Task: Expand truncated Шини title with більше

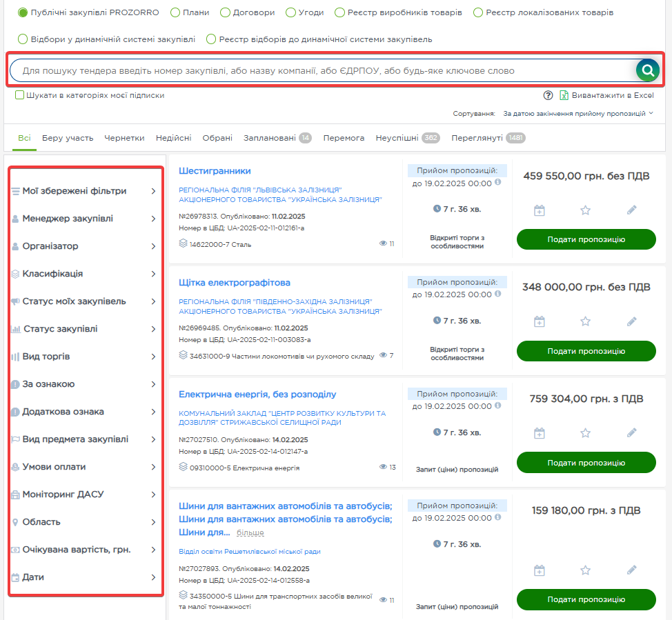Action: [x=250, y=532]
